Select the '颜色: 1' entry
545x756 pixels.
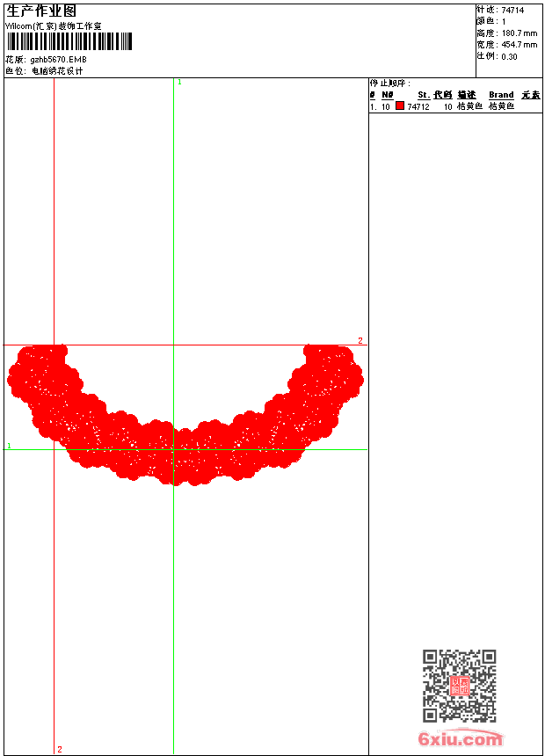491,22
